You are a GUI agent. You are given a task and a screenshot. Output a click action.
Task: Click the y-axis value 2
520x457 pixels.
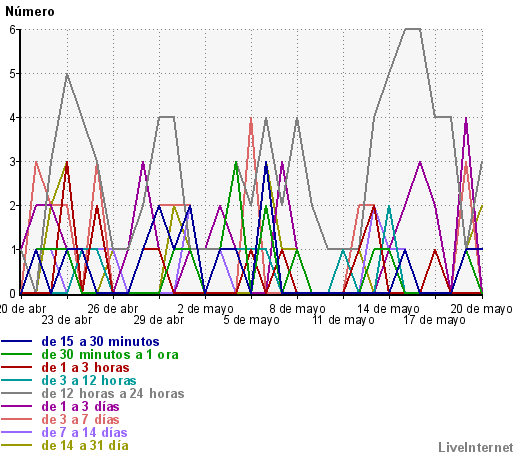(13, 206)
